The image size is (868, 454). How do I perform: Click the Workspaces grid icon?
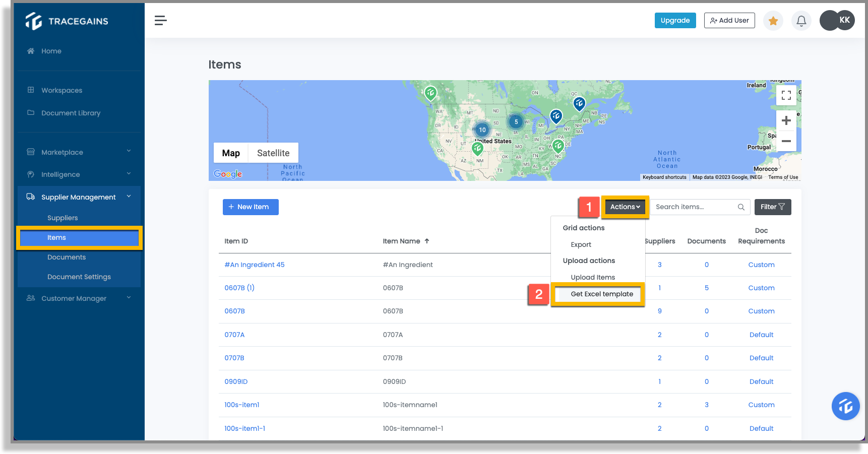pyautogui.click(x=31, y=90)
